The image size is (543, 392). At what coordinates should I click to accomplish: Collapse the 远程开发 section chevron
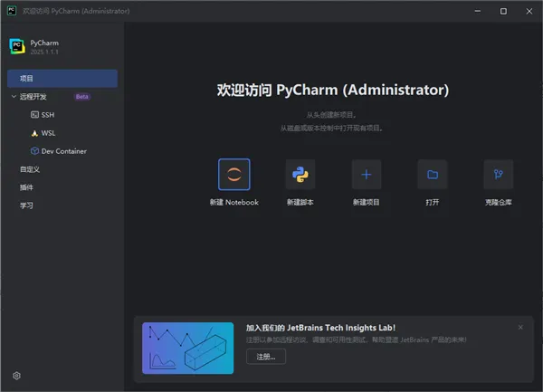[x=14, y=96]
